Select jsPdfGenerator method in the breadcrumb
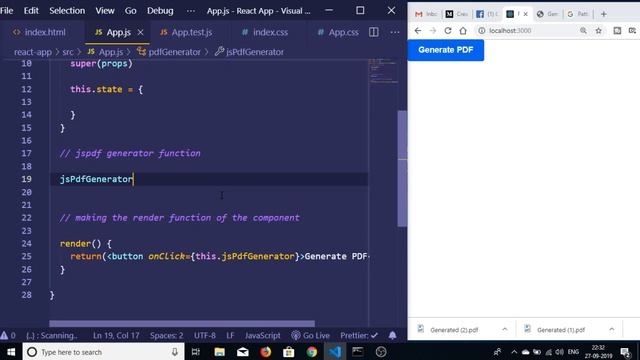 pyautogui.click(x=249, y=52)
